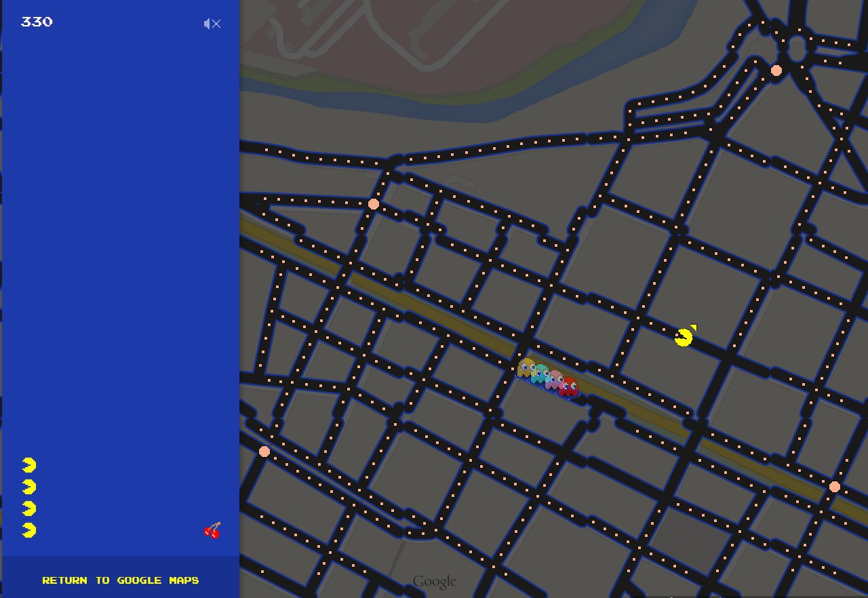Click the circular roundabout at the map's top right
The image size is (868, 598).
click(x=797, y=47)
